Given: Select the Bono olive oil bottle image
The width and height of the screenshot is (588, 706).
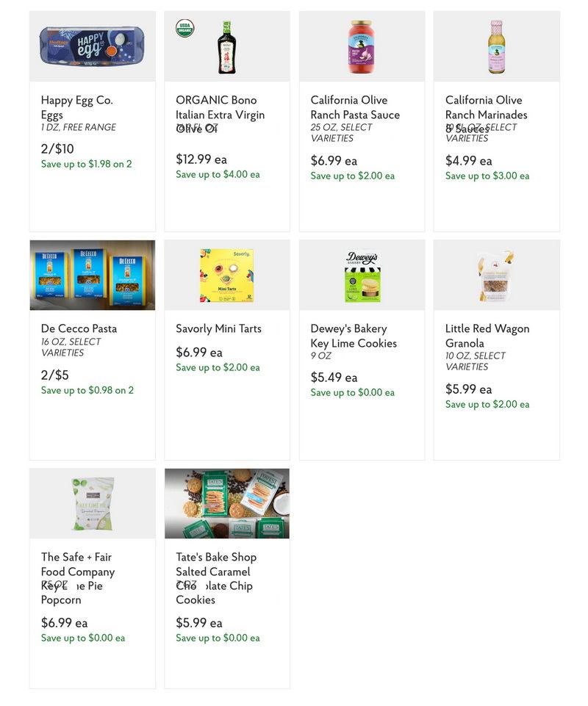Looking at the screenshot, I should tap(226, 47).
